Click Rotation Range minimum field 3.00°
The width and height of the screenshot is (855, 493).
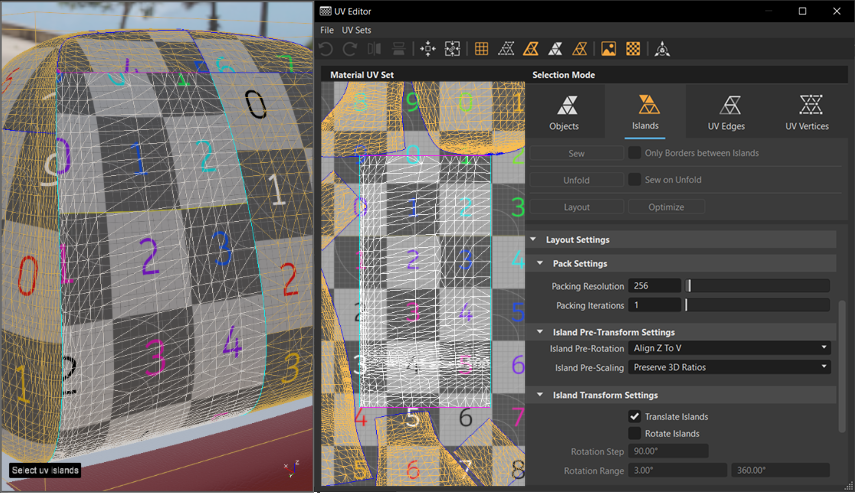coord(677,470)
